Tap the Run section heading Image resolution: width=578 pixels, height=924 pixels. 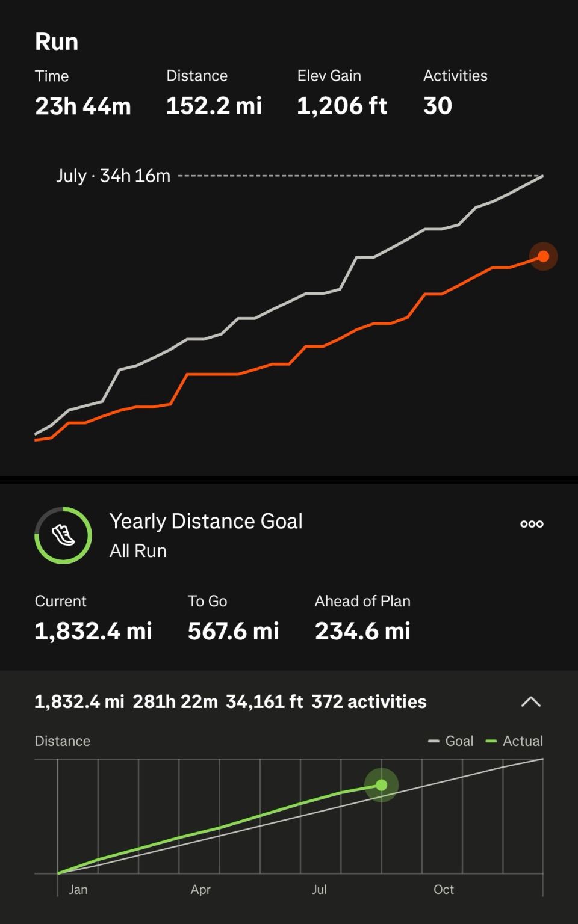[x=57, y=42]
